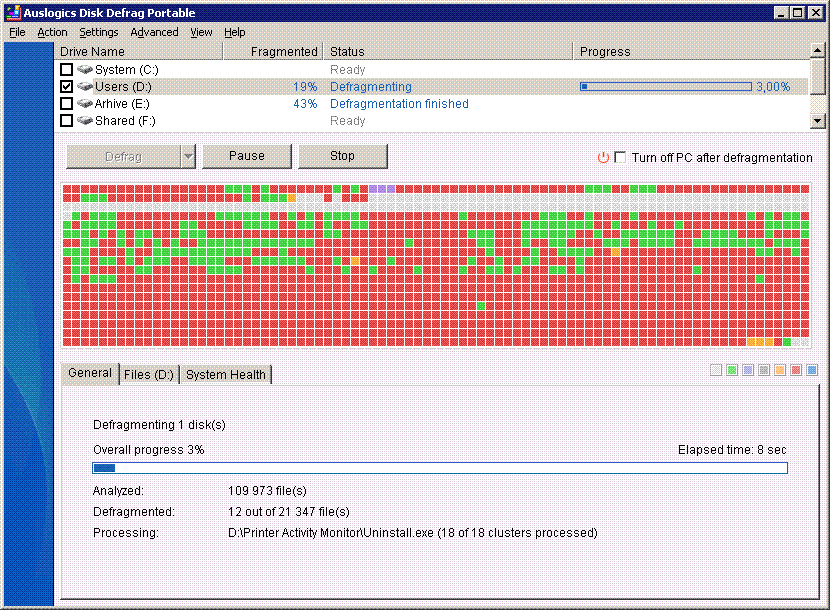
Task: Click the Arhive (E:) drive icon
Action: [85, 104]
